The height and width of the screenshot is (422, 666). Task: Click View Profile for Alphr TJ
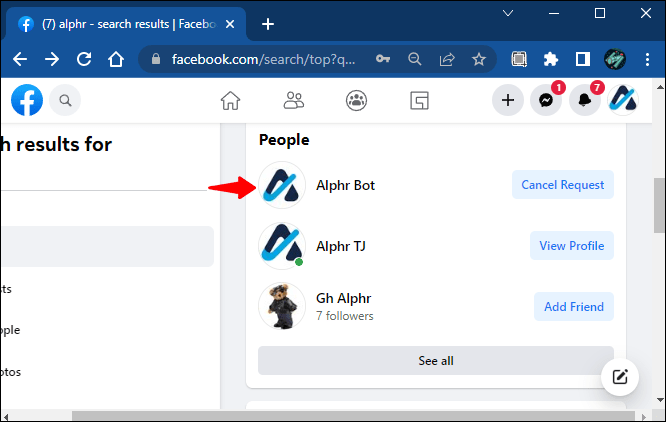[572, 245]
